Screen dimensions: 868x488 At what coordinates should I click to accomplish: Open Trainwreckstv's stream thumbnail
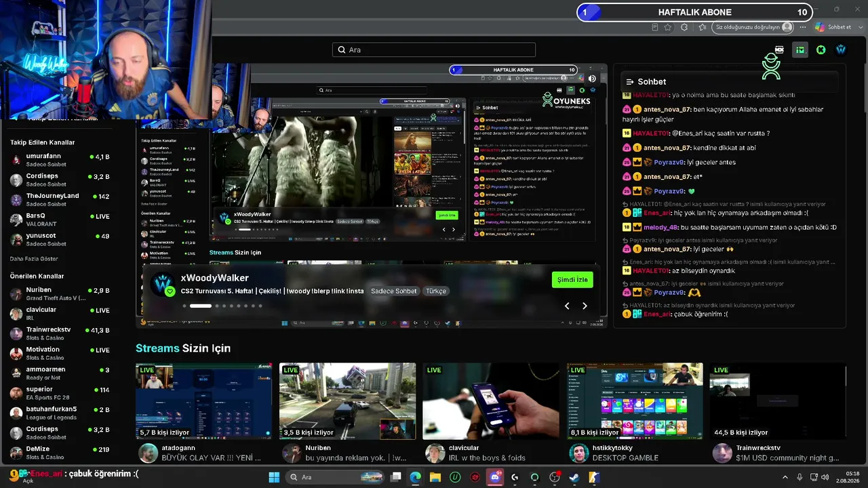click(x=778, y=401)
